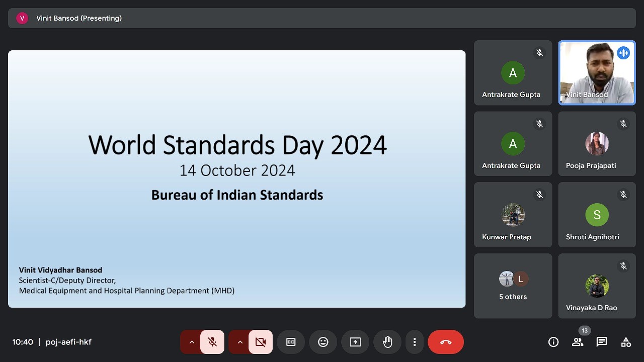Raise hand using the hand icon

point(387,342)
